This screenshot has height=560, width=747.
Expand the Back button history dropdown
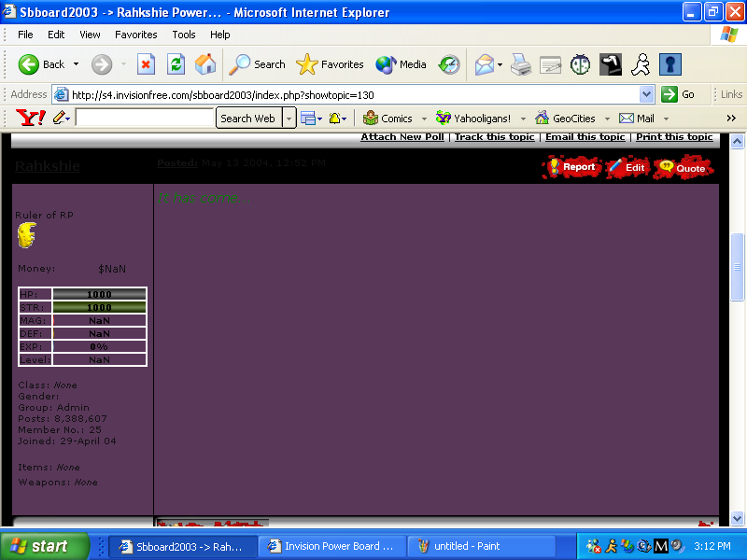[x=76, y=64]
